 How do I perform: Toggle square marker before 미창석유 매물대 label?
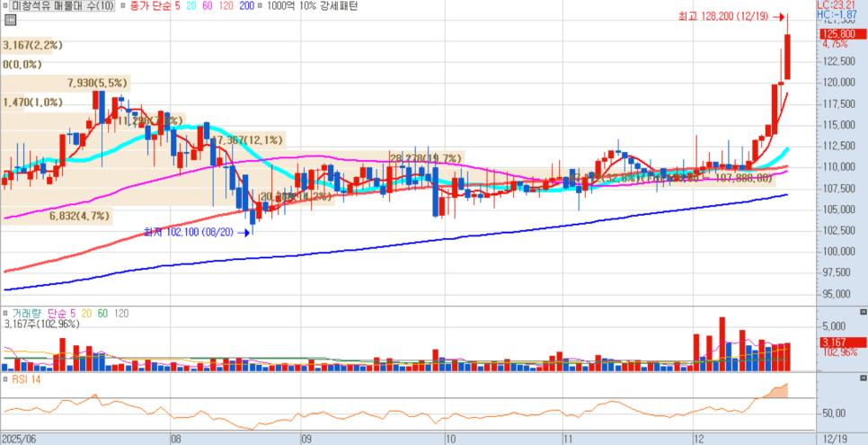point(5,6)
